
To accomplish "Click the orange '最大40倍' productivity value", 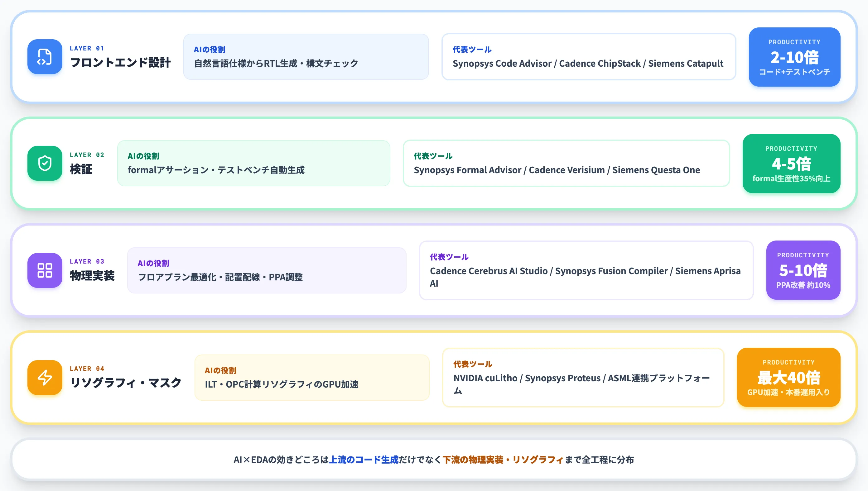I will click(x=788, y=377).
